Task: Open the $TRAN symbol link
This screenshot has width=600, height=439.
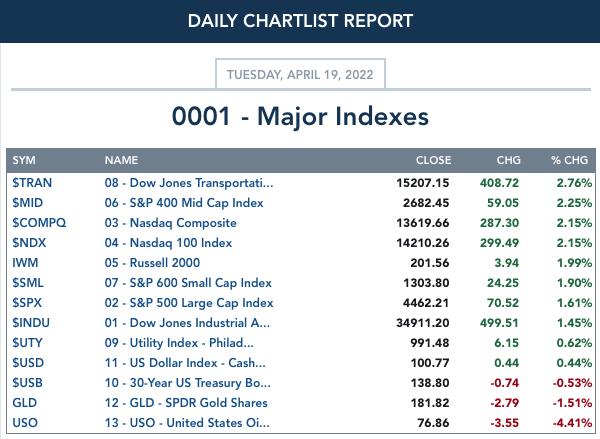Action: click(x=32, y=183)
